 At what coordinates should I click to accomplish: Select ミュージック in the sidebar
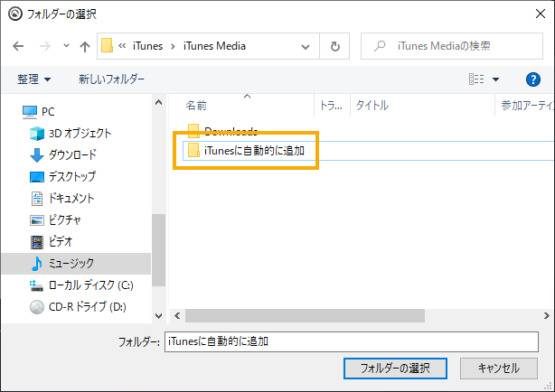(x=76, y=264)
